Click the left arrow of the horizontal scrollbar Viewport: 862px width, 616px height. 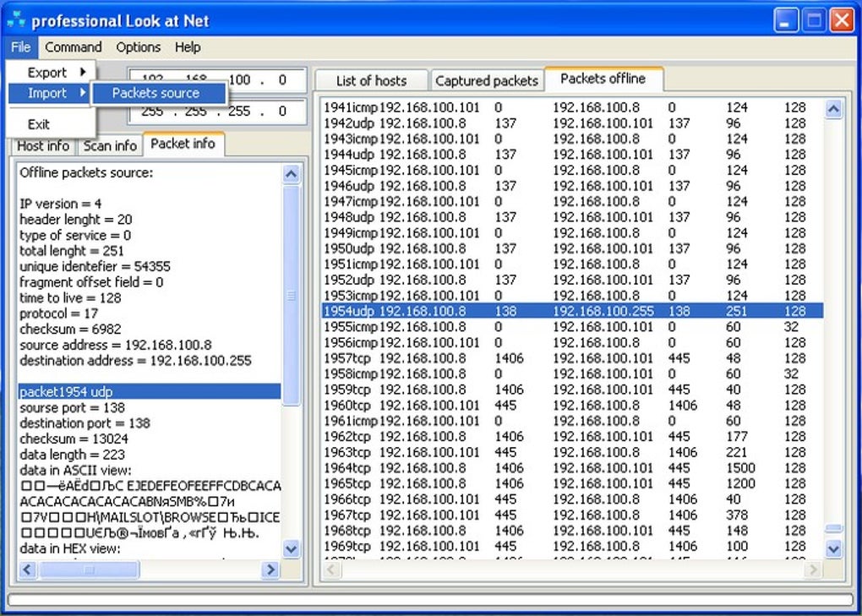click(x=26, y=570)
